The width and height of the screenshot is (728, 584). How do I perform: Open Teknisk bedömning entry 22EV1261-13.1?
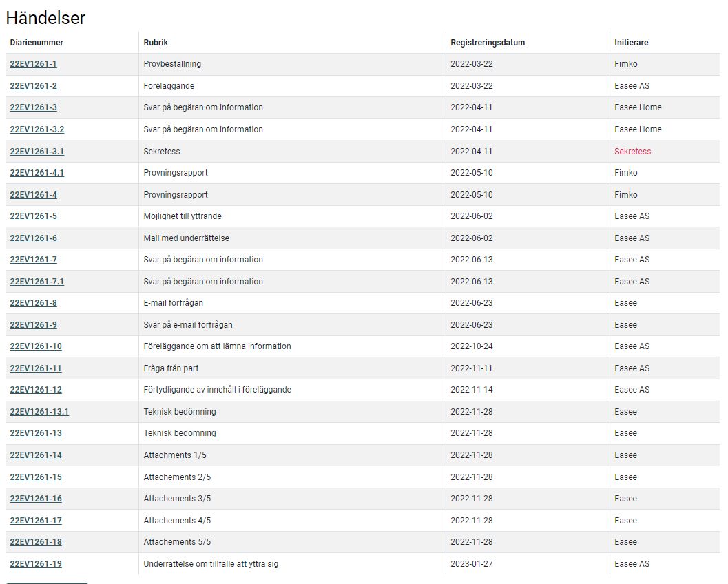39,412
